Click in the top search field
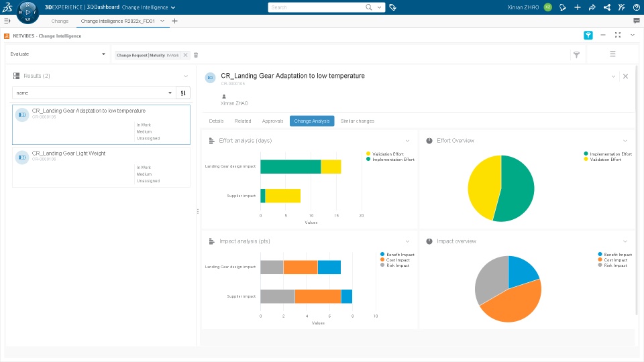Viewport: 644px width, 362px height. click(316, 7)
